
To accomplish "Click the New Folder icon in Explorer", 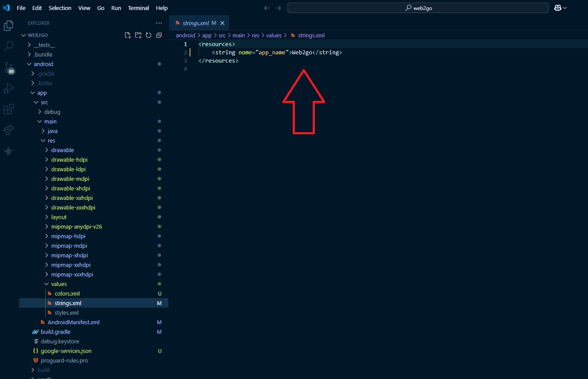I will 138,35.
